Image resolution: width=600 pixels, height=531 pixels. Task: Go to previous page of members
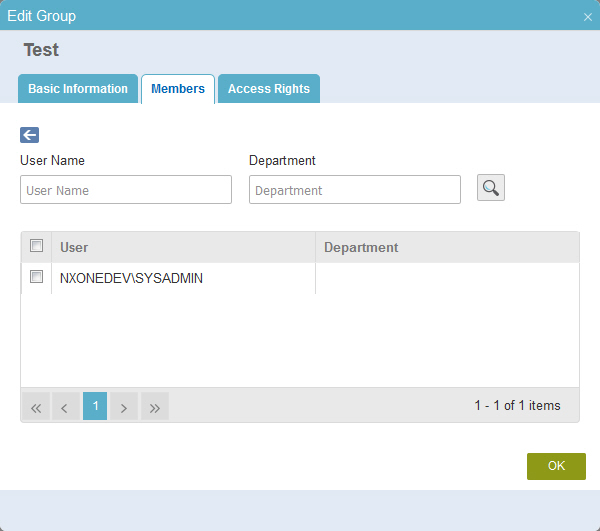pos(65,406)
